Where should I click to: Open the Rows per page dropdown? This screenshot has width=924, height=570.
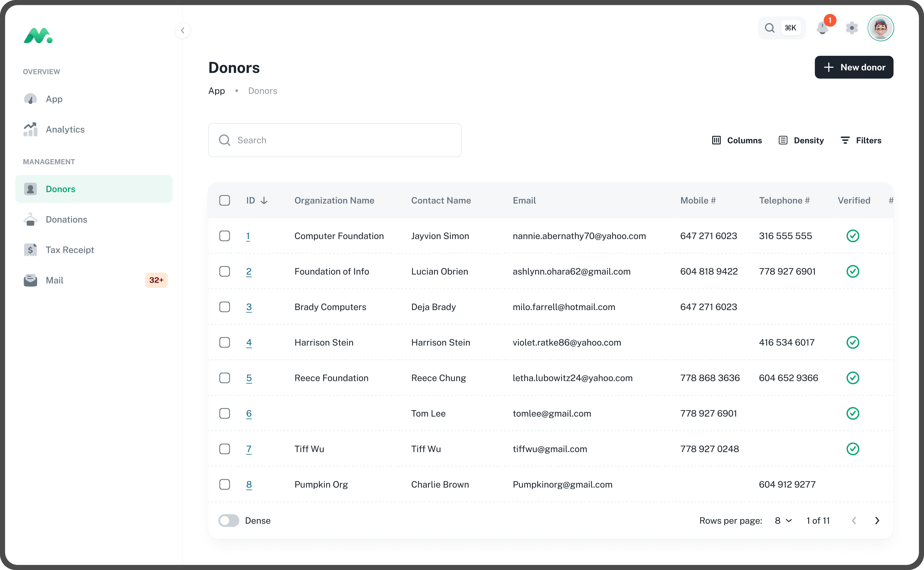point(783,521)
